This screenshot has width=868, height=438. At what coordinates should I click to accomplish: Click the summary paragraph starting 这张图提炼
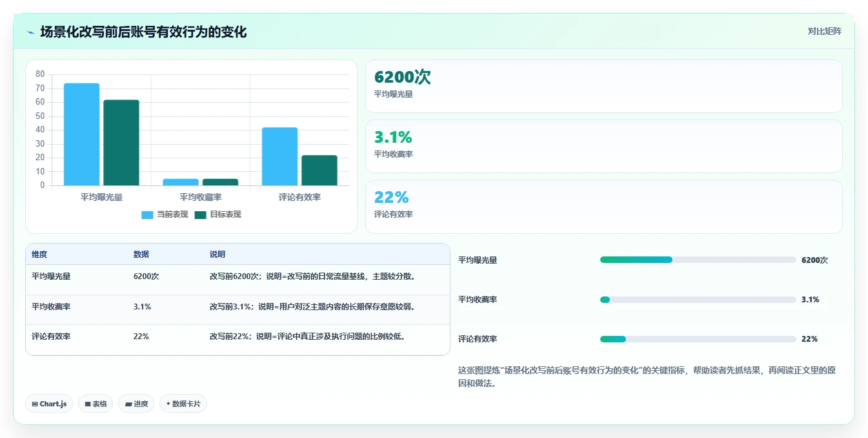647,377
